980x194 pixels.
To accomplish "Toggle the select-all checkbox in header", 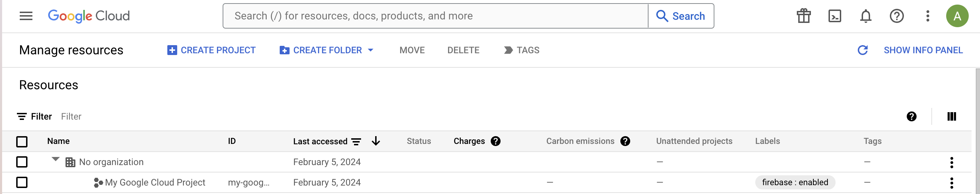I will tap(22, 141).
